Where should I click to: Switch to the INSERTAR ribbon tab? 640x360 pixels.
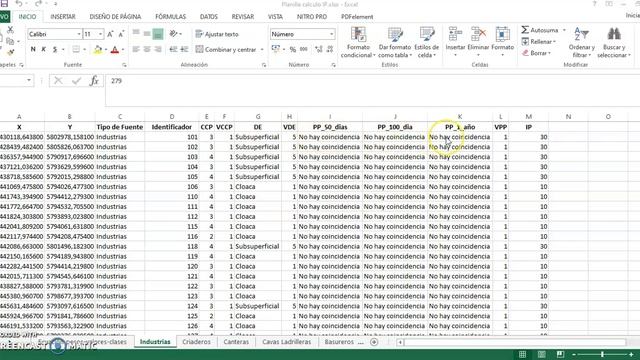(63, 17)
